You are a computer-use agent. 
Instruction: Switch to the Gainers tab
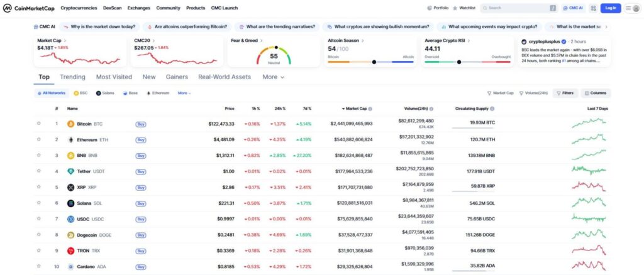click(177, 77)
